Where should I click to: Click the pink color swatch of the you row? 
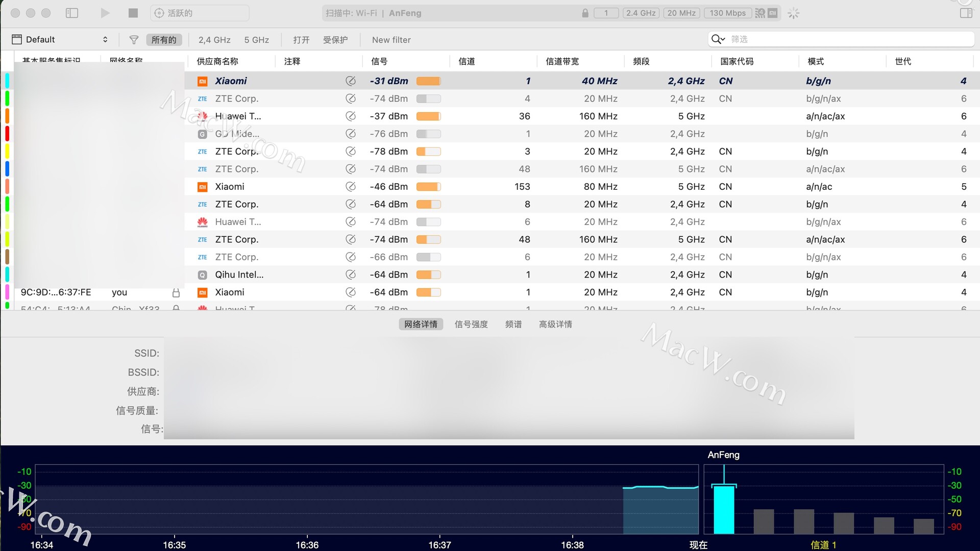[x=7, y=292]
